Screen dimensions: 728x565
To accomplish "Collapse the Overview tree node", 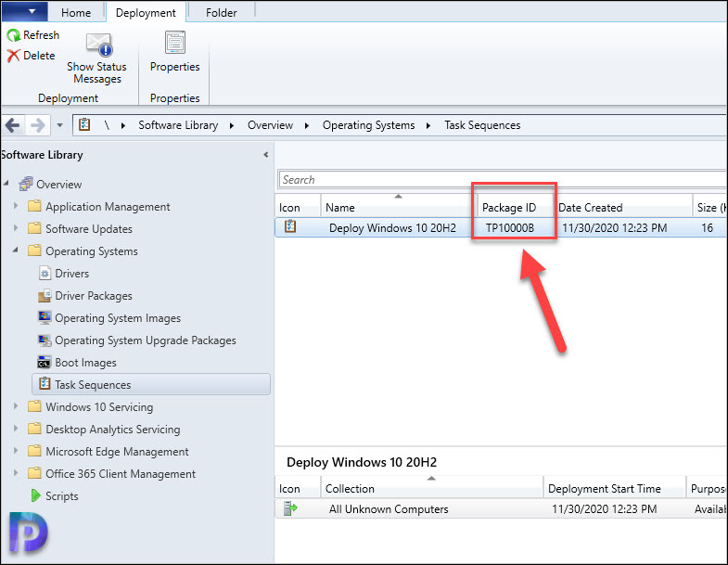I will click(6, 184).
